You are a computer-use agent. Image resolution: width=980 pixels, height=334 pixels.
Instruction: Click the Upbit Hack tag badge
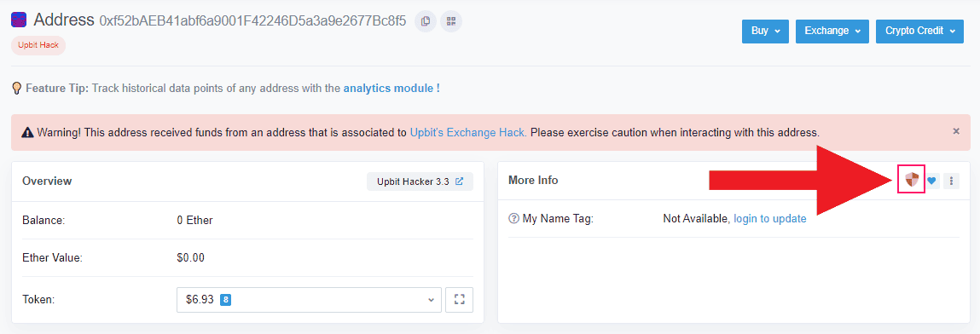[x=38, y=45]
